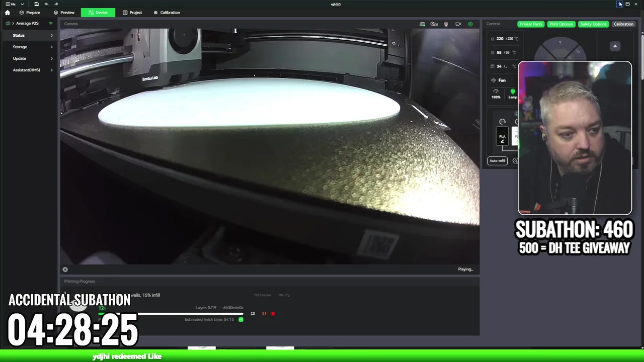The height and width of the screenshot is (362, 644).
Task: Click the camera play status icon bottom-left of the feed
Action: 65,269
